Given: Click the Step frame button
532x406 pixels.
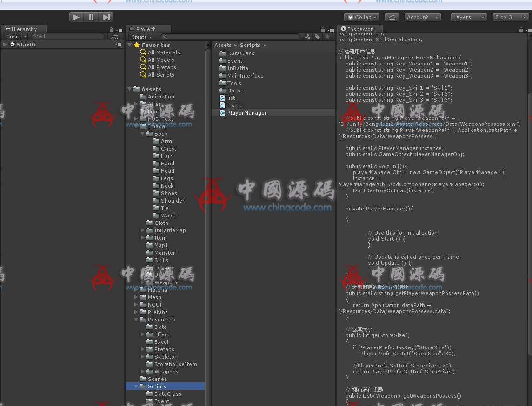Looking at the screenshot, I should point(106,17).
